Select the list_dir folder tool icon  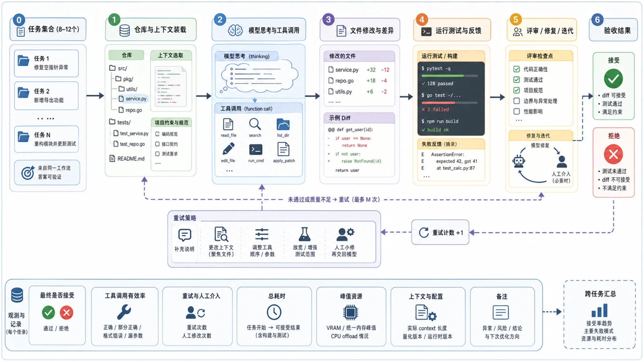(x=283, y=124)
